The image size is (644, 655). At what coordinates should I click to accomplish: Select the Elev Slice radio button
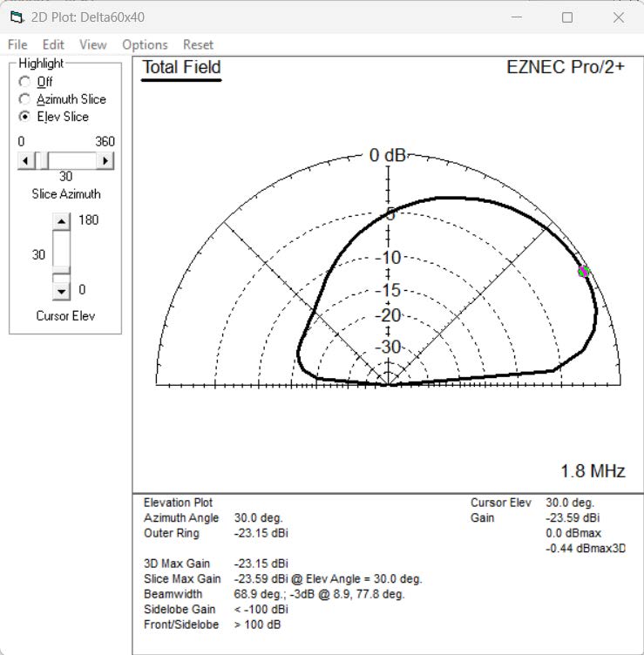[24, 117]
